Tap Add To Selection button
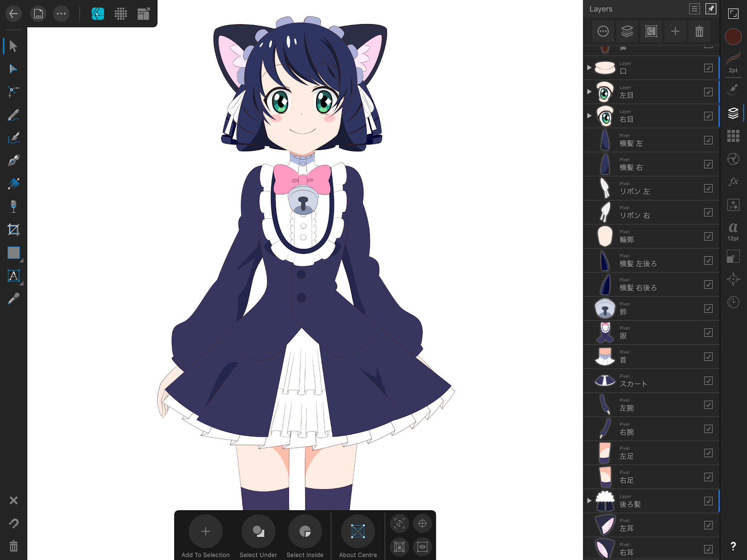Image resolution: width=747 pixels, height=560 pixels. point(205,532)
